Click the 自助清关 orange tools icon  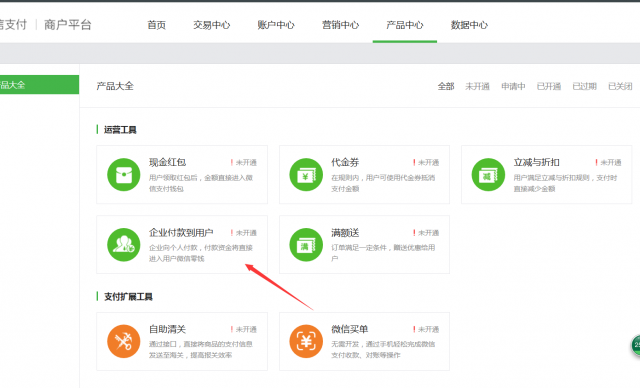(x=124, y=341)
